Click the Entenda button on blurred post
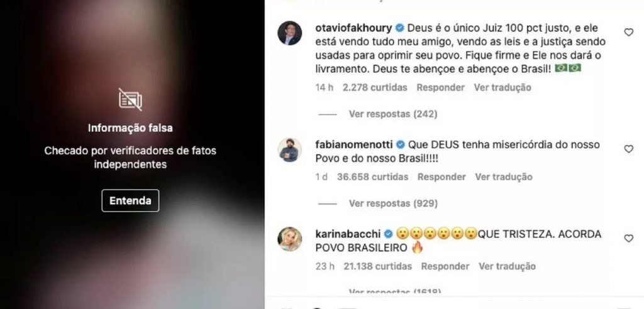This screenshot has height=309, width=644. tap(130, 201)
